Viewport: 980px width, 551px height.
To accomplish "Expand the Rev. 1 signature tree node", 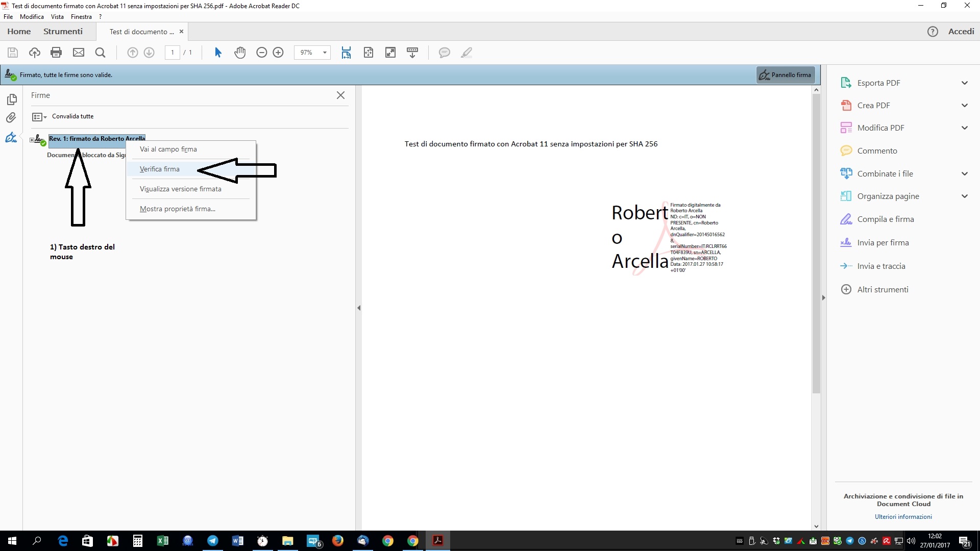I will coord(32,140).
